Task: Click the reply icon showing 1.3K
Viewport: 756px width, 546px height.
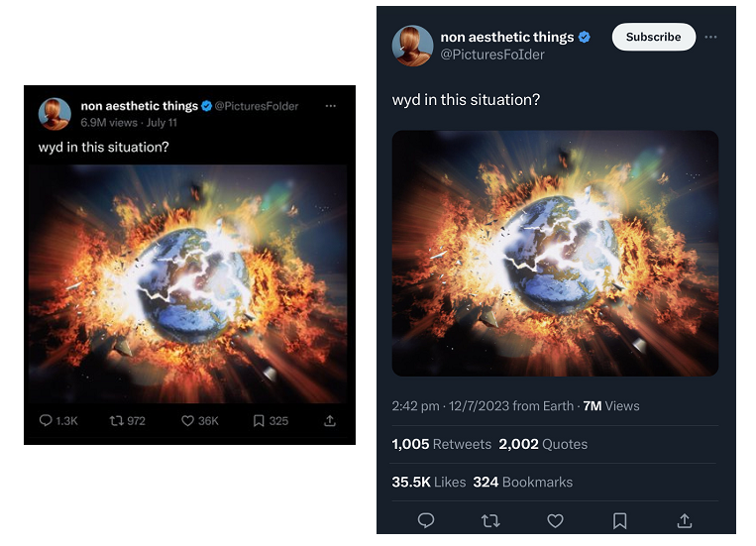Action: click(46, 420)
